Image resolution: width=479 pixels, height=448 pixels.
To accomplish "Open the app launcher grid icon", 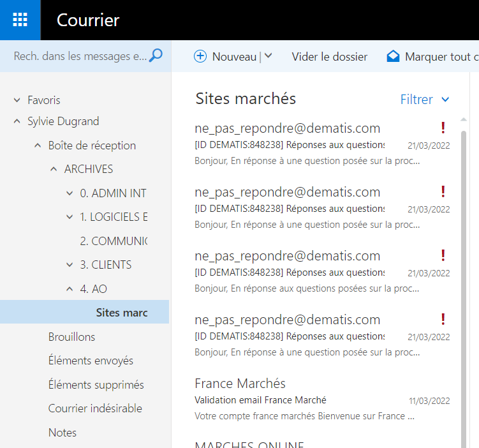I will pyautogui.click(x=20, y=20).
